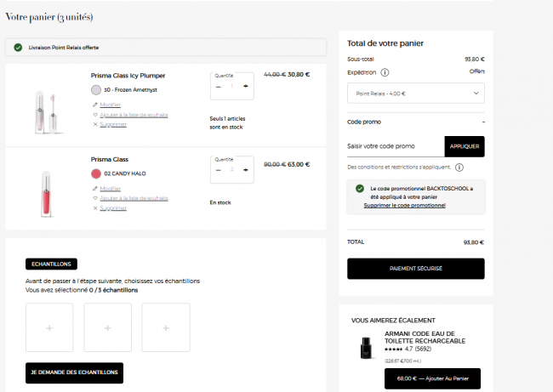The width and height of the screenshot is (553, 392).
Task: Decrease quantity of Prisma Glass Candy Halo
Action: (x=219, y=170)
